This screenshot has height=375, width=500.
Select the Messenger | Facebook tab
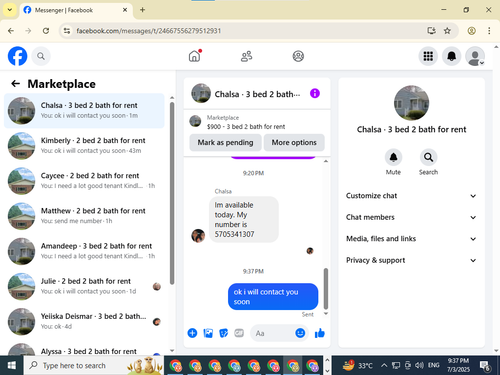pyautogui.click(x=76, y=10)
